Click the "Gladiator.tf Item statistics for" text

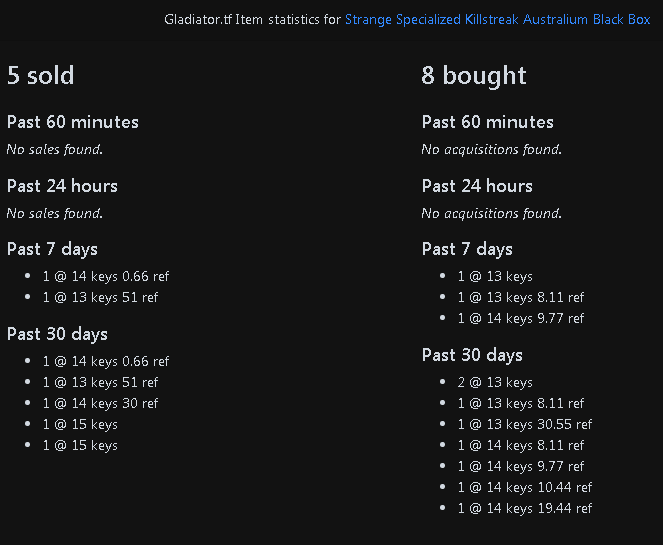point(252,19)
